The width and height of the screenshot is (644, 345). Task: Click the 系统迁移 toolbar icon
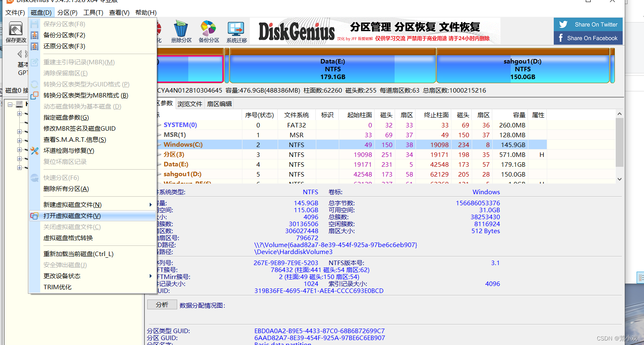pyautogui.click(x=236, y=32)
